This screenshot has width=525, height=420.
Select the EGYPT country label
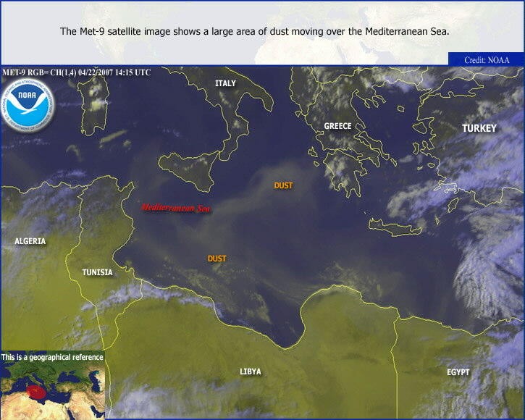458,372
